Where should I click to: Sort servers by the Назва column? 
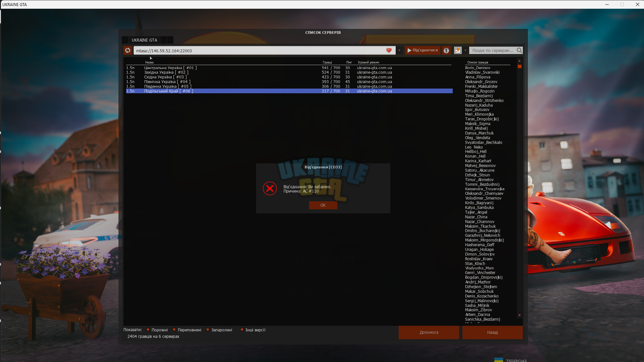point(149,62)
